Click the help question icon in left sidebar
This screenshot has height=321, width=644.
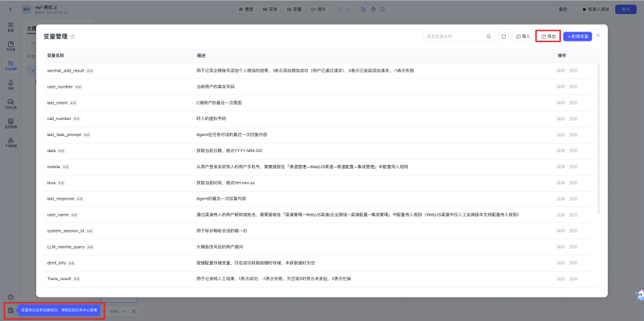(11, 297)
